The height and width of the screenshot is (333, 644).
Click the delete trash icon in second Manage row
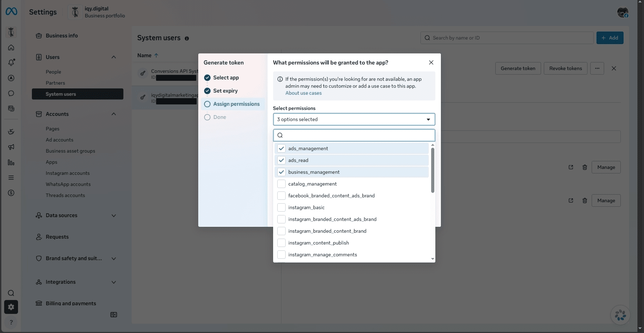click(585, 200)
